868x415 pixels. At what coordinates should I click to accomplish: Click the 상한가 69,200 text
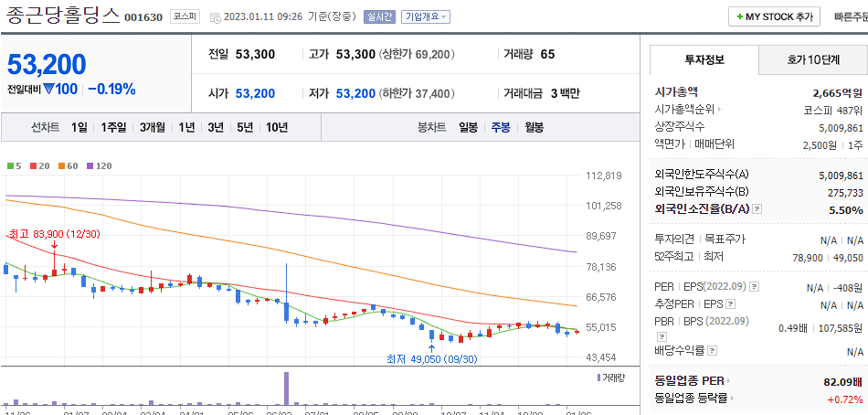coord(417,54)
